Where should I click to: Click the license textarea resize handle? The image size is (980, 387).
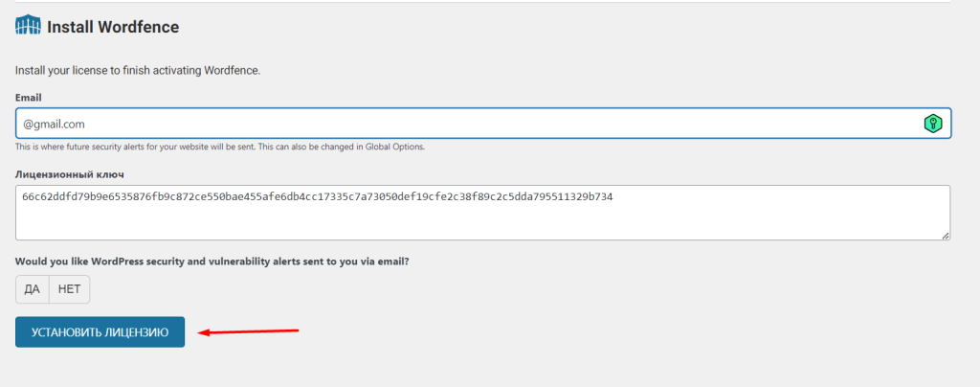click(x=946, y=235)
